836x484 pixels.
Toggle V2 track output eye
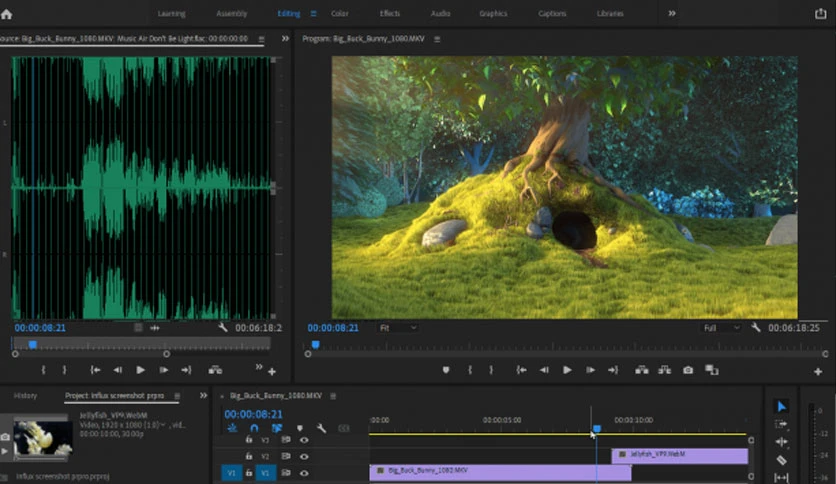(x=304, y=456)
